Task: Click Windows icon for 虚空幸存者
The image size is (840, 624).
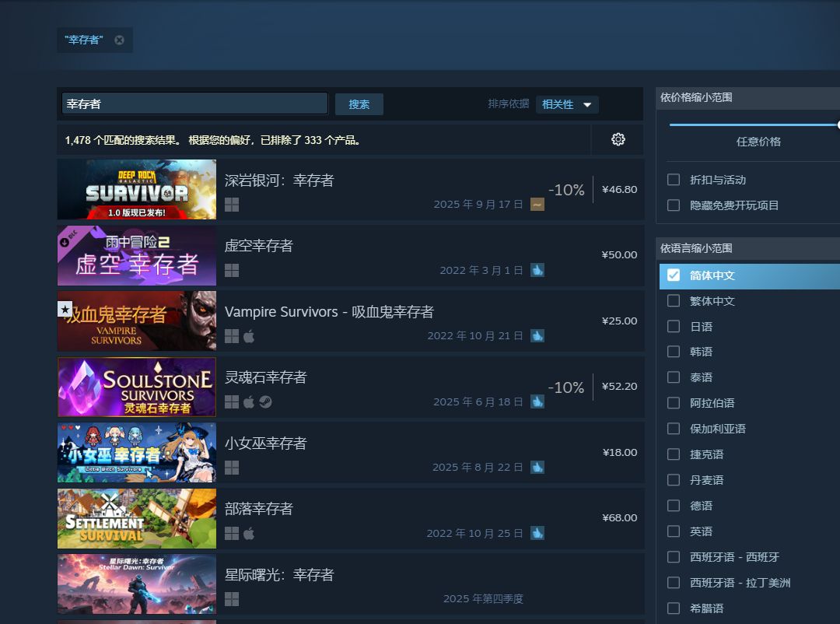Action: (x=232, y=270)
